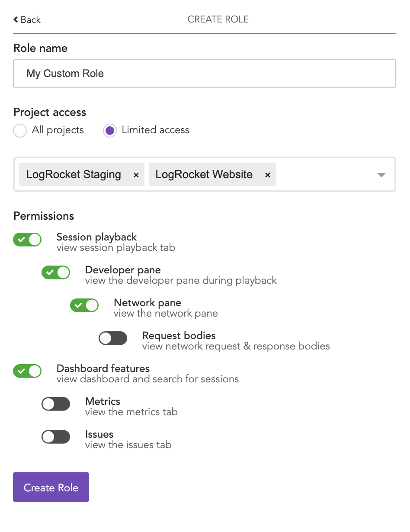Screen dimensions: 410x532
Task: Turn off the Developer pane toggle
Action: pyautogui.click(x=56, y=272)
